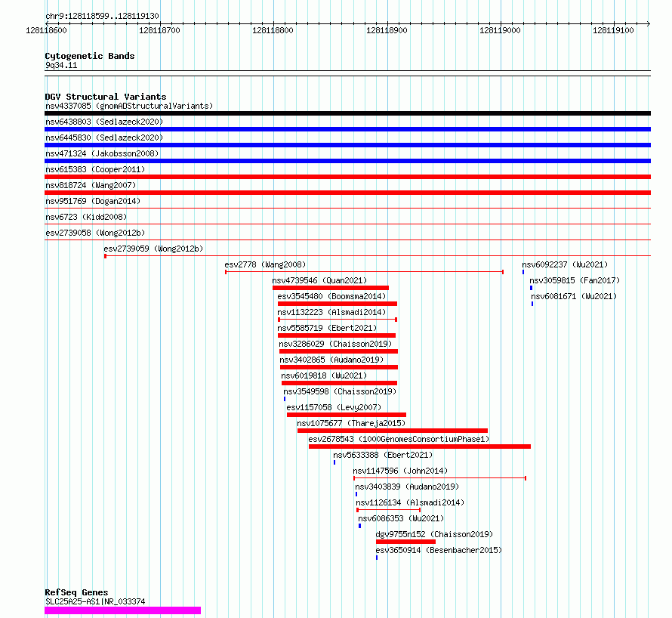672x618 pixels.
Task: Select nsv615383 (Cooper2011) label
Action: coord(95,169)
